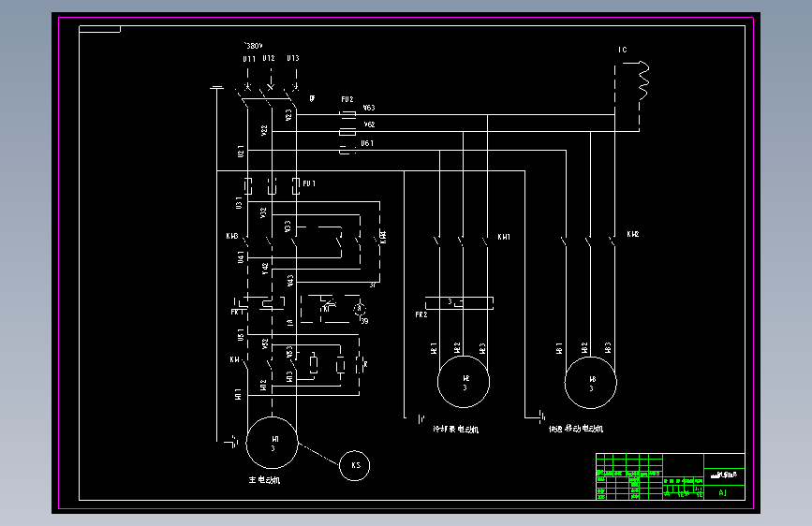This screenshot has height=526, width=812.
Task: Select the 'FR2' thermal relay label
Action: point(421,314)
